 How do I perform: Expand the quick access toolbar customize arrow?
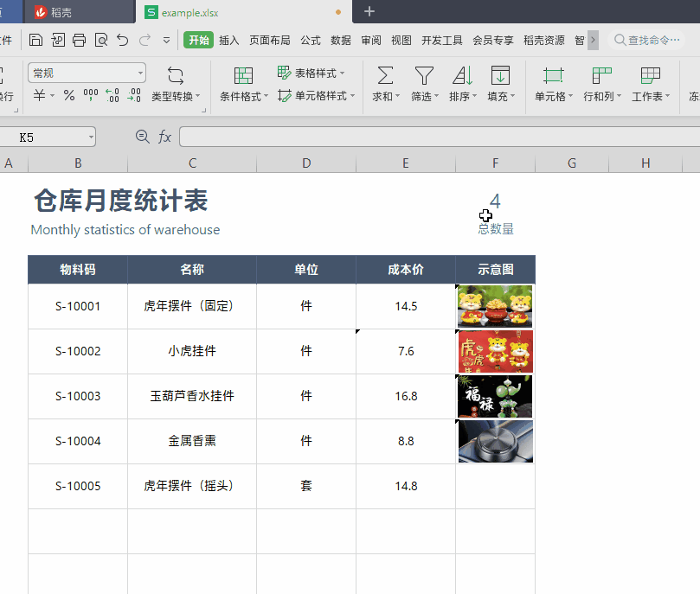[166, 41]
